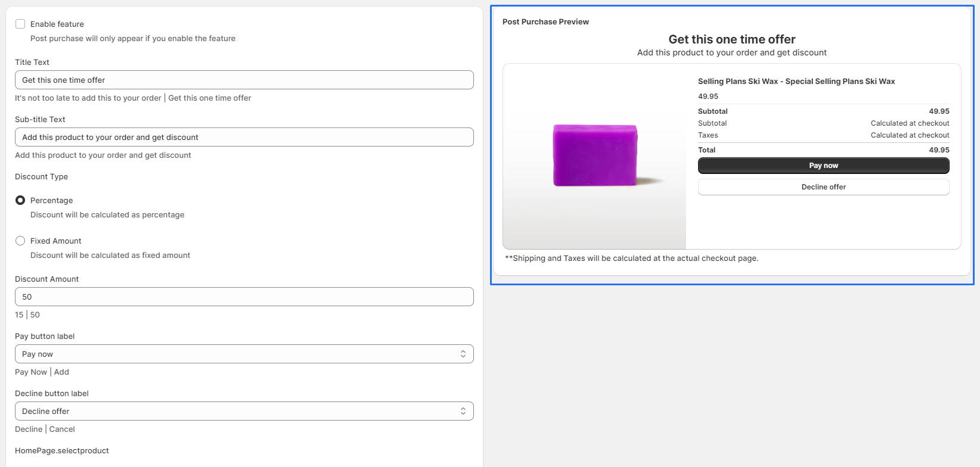Click the up-down arrows on Pay now select
The width and height of the screenshot is (980, 467).
(463, 354)
